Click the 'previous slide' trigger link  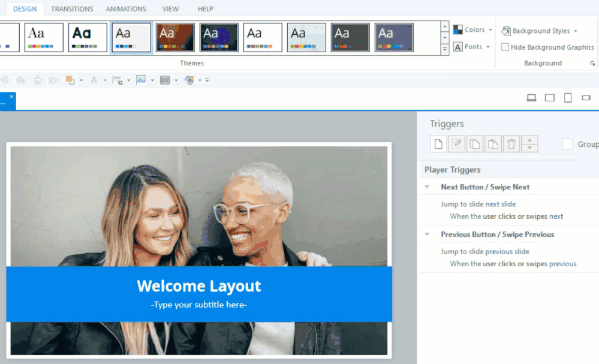[507, 252]
